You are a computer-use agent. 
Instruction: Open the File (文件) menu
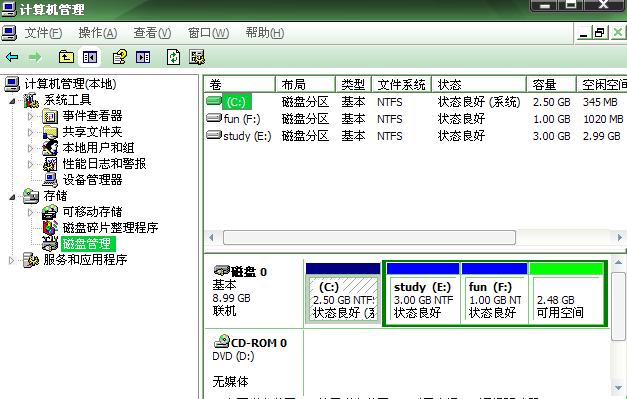click(x=43, y=33)
